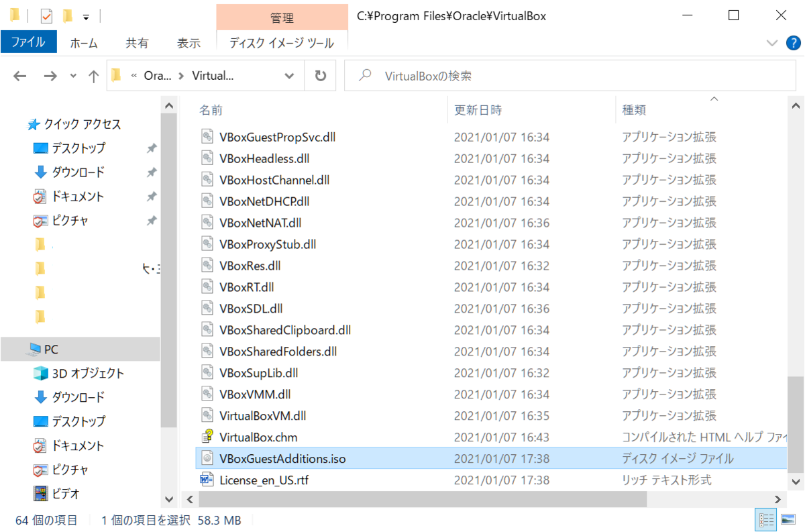Click the 2021/01/07 16:43 date of VirtualBox.chm
805x532 pixels.
point(501,437)
